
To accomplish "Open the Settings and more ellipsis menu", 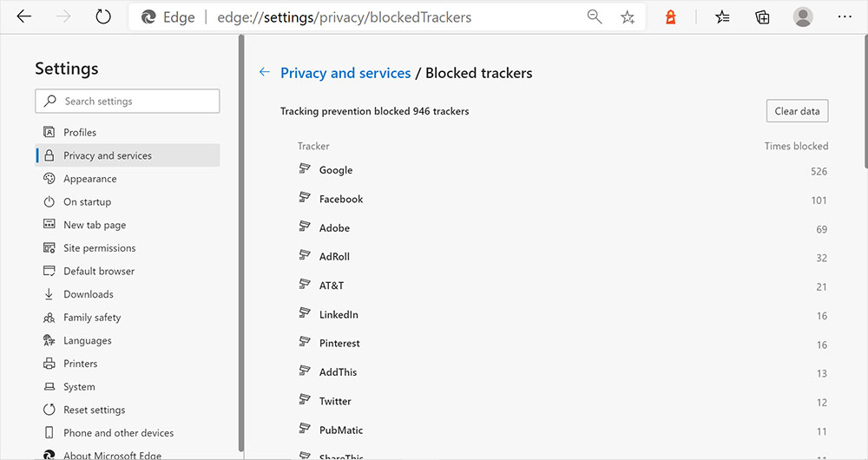I will (x=845, y=17).
